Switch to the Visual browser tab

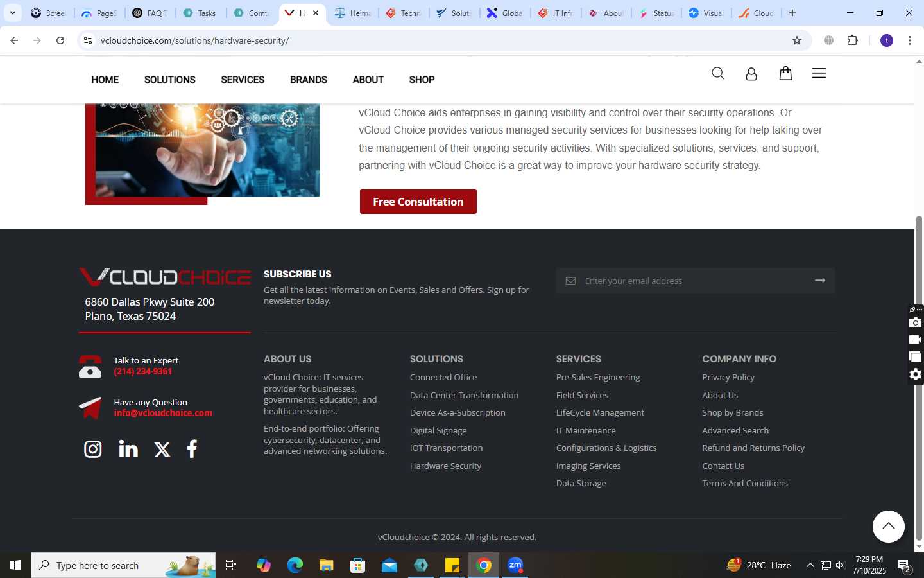pyautogui.click(x=706, y=13)
